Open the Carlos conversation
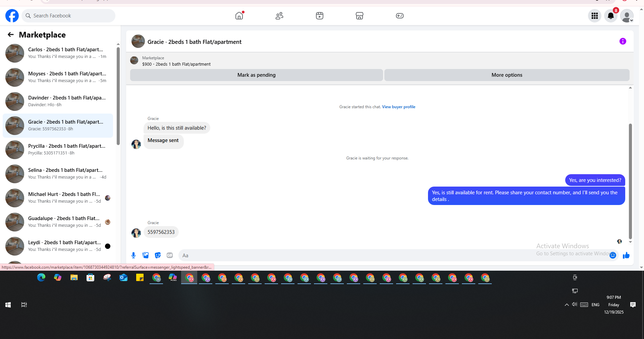The image size is (644, 339). tap(58, 53)
